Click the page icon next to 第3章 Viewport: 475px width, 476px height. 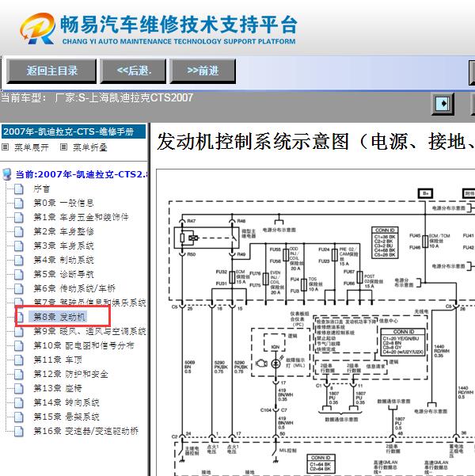click(19, 246)
